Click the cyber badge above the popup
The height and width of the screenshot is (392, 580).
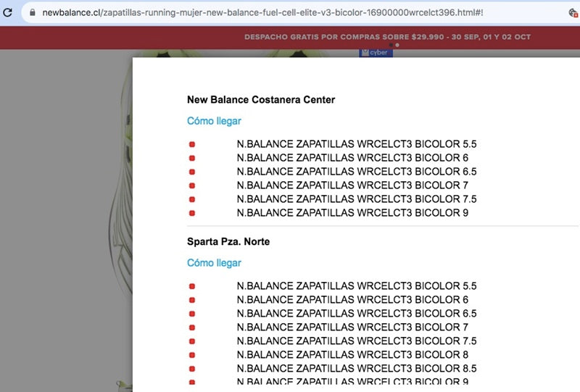pos(376,52)
